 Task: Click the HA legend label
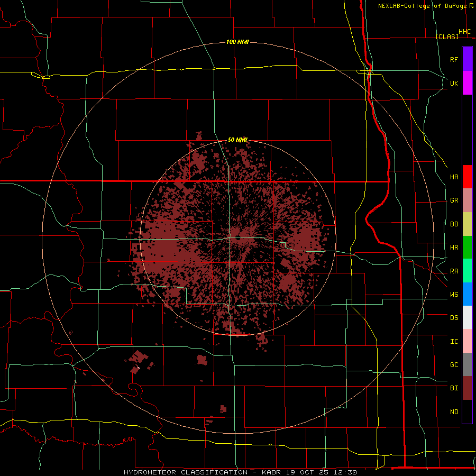pos(454,177)
